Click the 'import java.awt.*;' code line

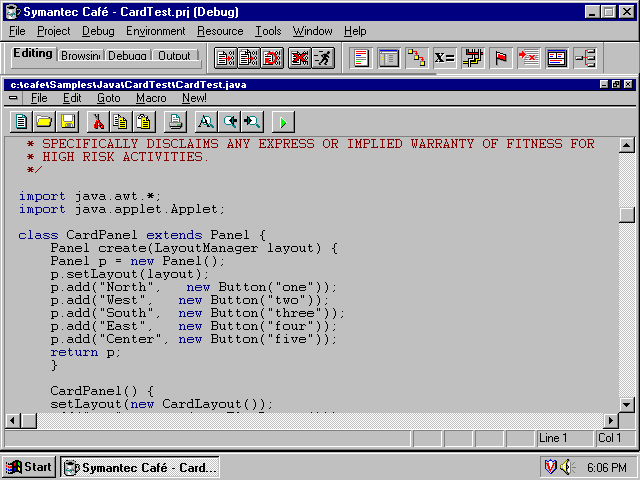pyautogui.click(x=90, y=196)
